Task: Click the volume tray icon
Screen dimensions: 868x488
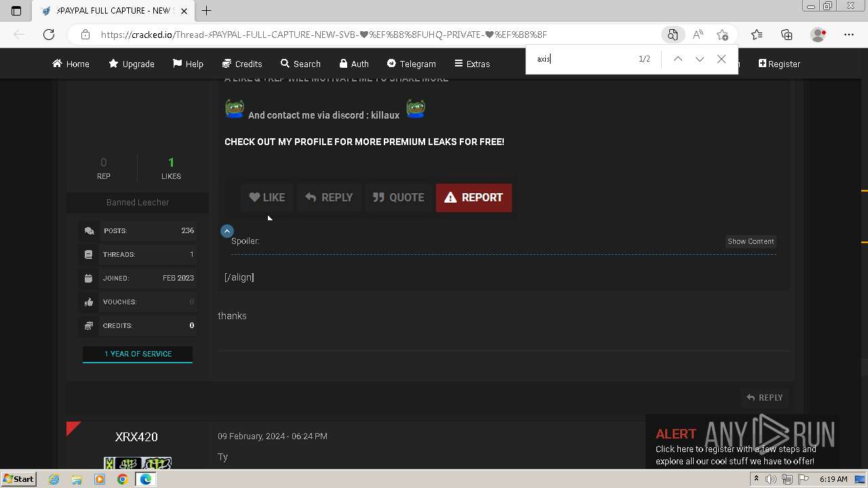Action: 771,479
